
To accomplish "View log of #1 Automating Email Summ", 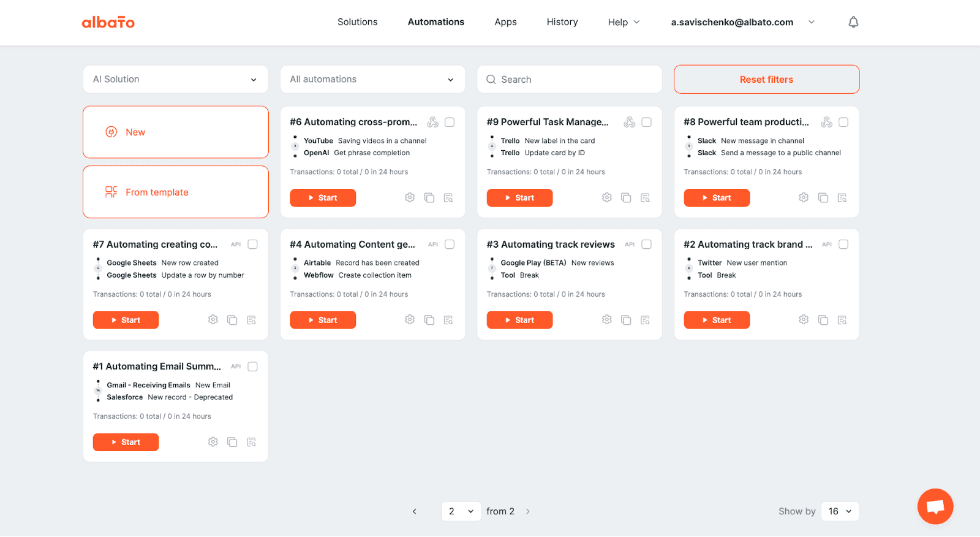I will click(251, 442).
